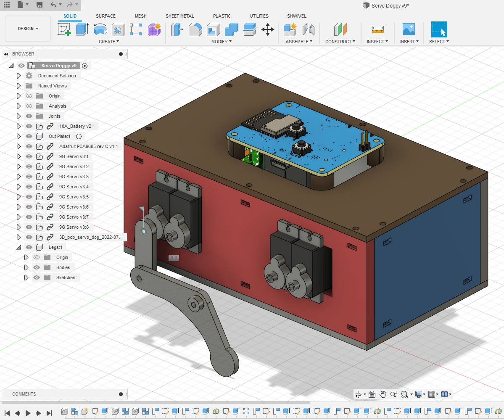
Task: Start the Create Sketch tool
Action: point(64,29)
